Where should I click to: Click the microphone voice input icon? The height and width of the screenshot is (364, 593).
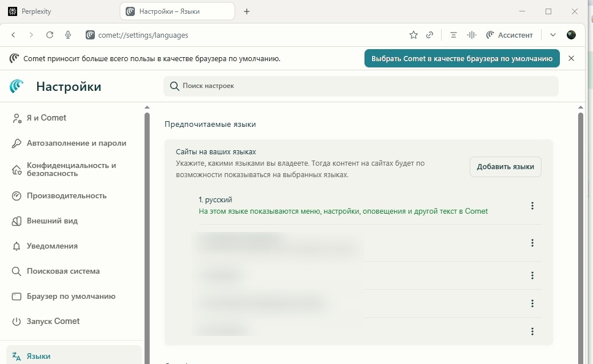68,35
